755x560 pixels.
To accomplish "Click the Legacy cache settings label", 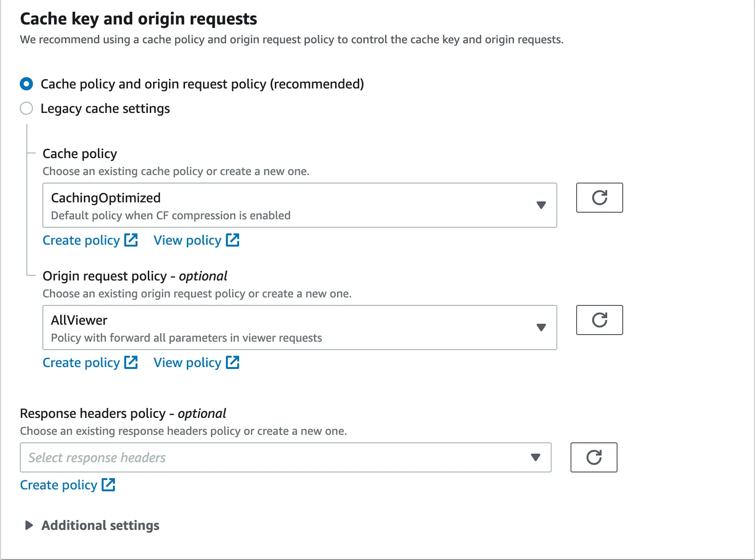I will tap(105, 108).
